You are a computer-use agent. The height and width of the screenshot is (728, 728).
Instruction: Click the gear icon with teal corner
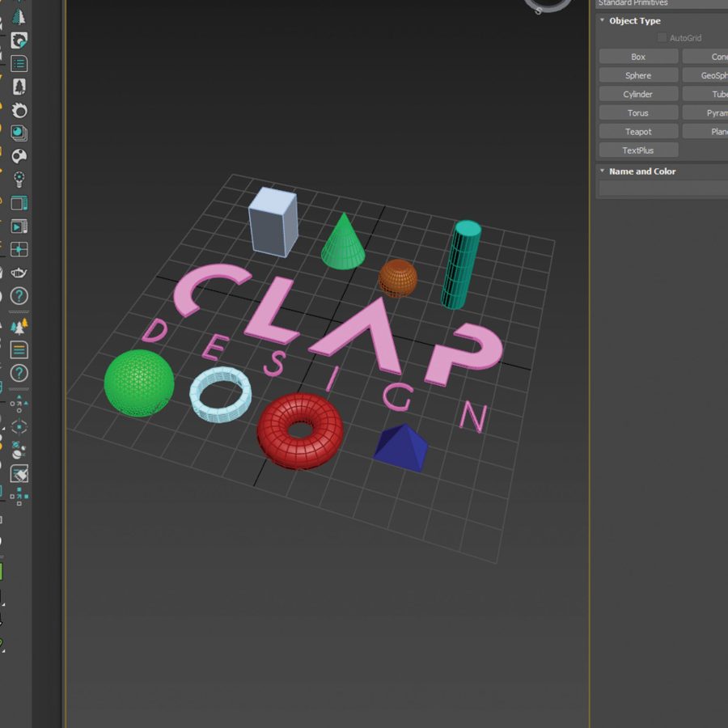[x=19, y=41]
